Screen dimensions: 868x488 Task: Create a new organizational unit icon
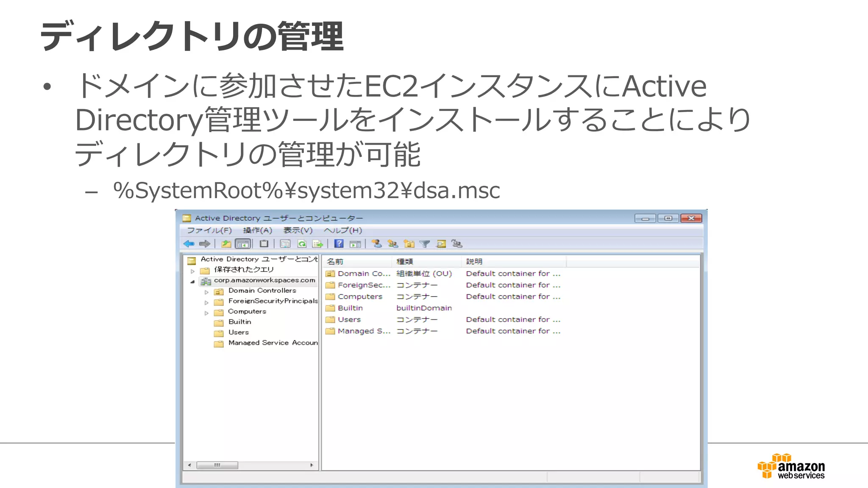(409, 244)
